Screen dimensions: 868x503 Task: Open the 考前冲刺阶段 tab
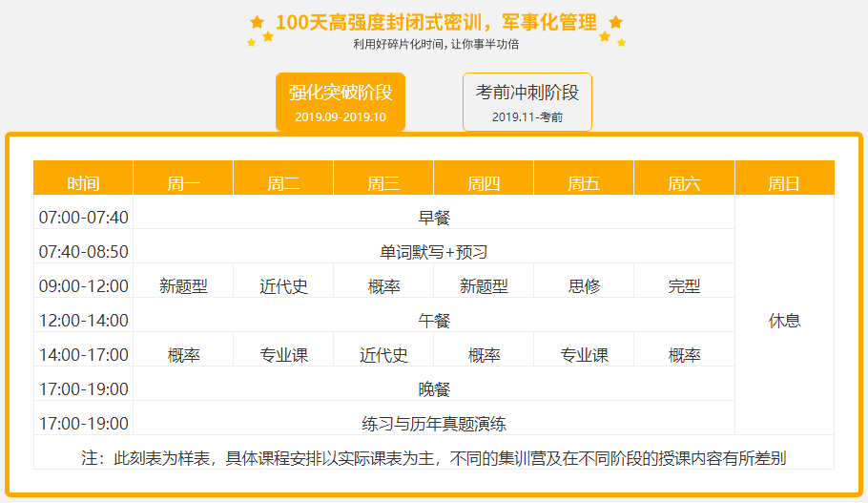pyautogui.click(x=527, y=101)
